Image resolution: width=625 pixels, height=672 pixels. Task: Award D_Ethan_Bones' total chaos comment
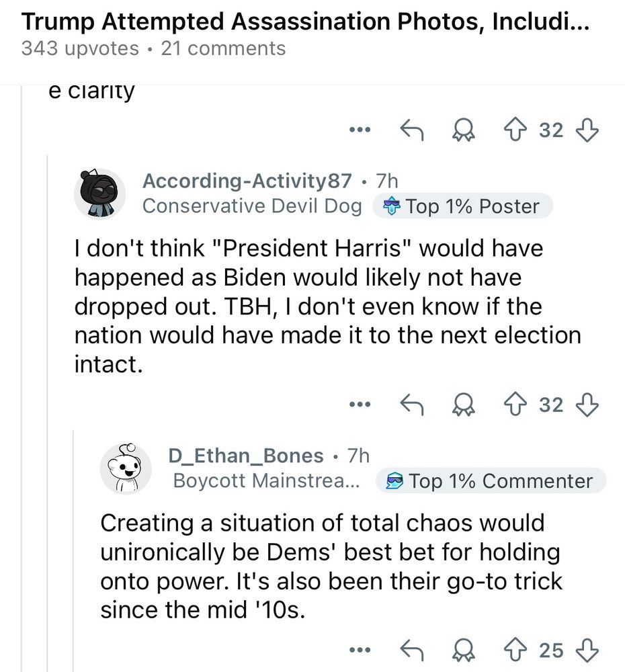coord(464,650)
